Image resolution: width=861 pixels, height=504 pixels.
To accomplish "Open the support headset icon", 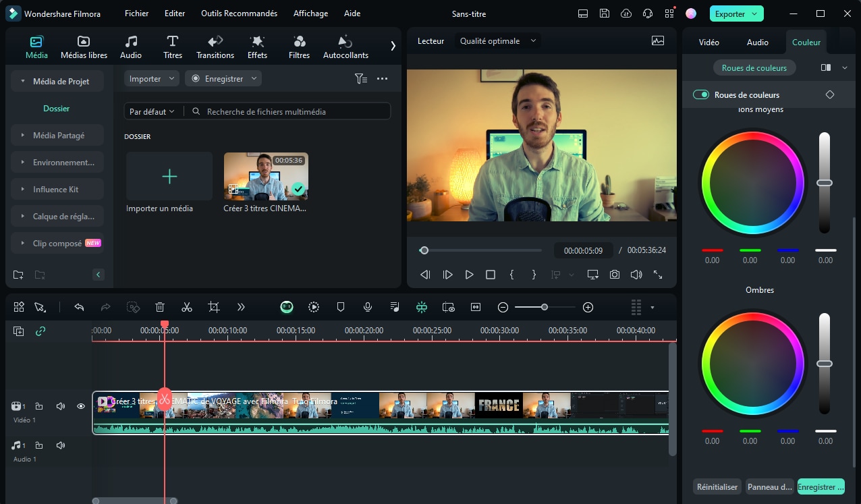I will 648,13.
